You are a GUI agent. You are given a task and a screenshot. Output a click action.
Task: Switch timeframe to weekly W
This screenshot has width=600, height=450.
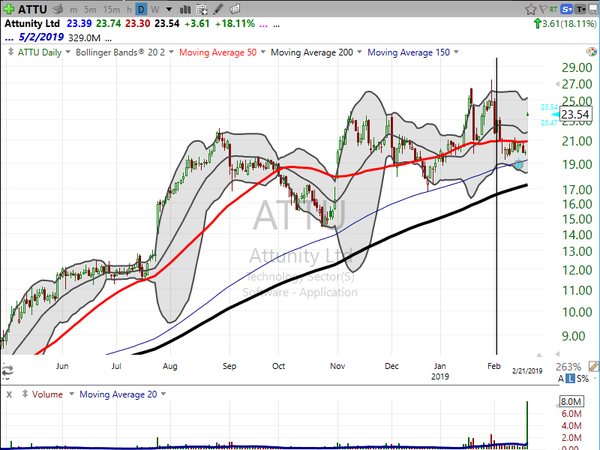[155, 9]
